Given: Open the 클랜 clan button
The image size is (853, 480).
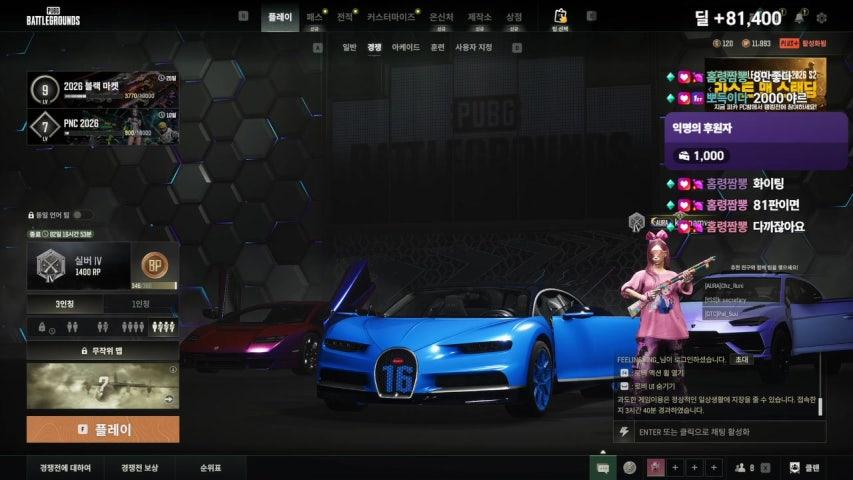Looking at the screenshot, I should [805, 467].
